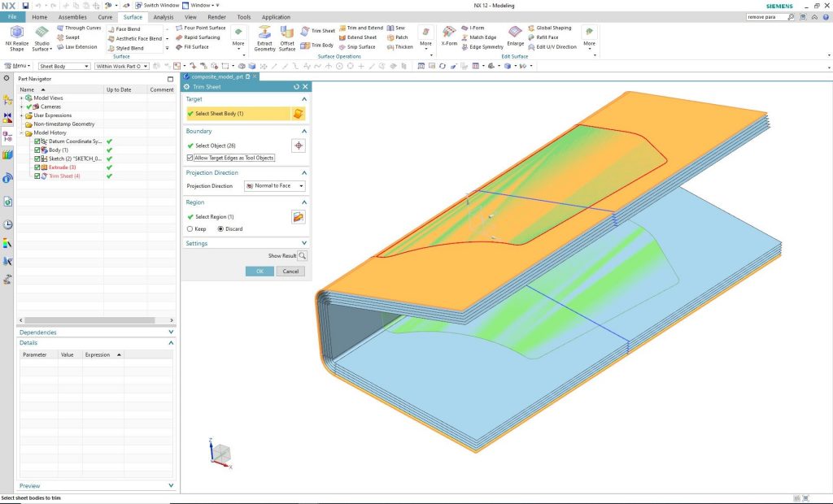Click the Show Result magnifier icon
Viewport: 833px width, 504px height.
coord(303,255)
